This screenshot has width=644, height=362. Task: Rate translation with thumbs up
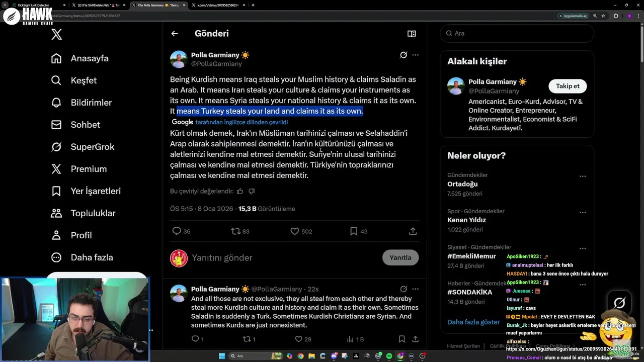click(x=240, y=191)
